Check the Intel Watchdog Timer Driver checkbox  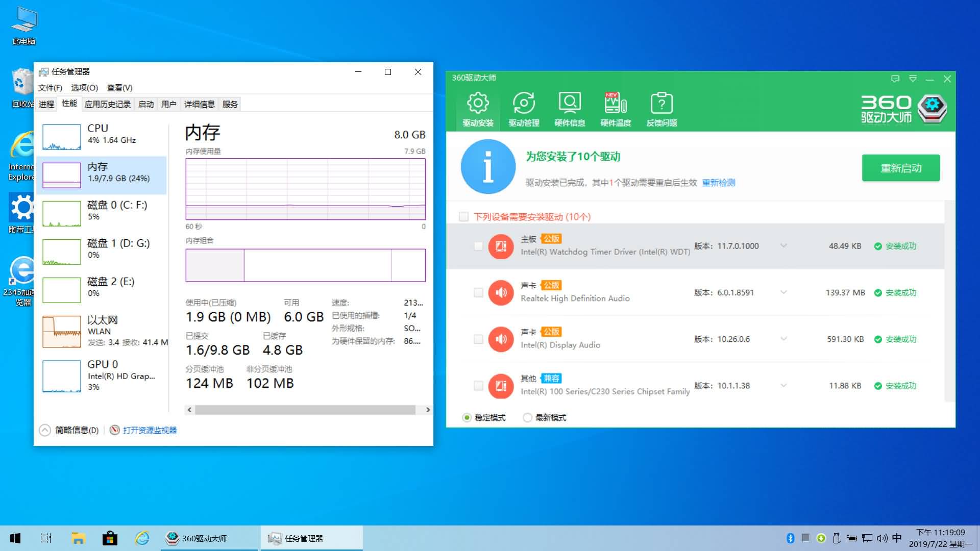[478, 246]
